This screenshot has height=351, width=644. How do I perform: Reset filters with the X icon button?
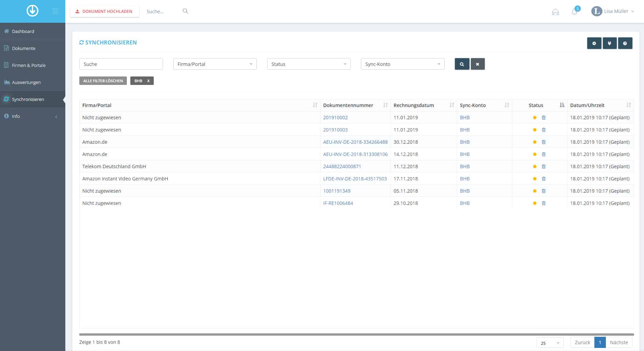click(478, 64)
